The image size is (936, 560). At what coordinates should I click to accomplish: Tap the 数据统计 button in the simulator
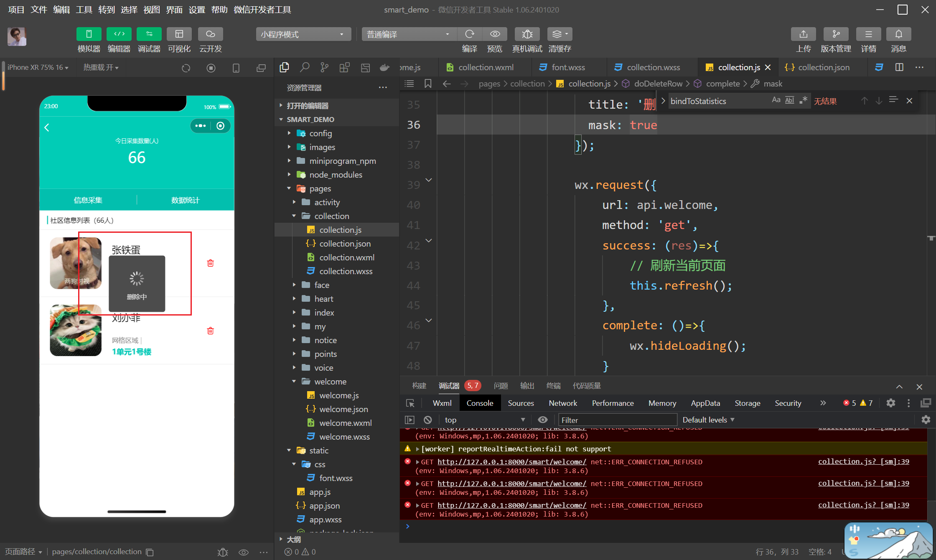click(185, 200)
